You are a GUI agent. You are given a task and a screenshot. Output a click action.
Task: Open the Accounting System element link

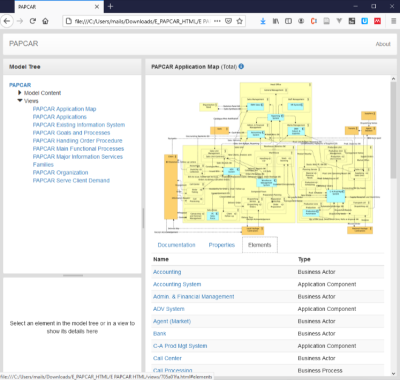coord(177,284)
